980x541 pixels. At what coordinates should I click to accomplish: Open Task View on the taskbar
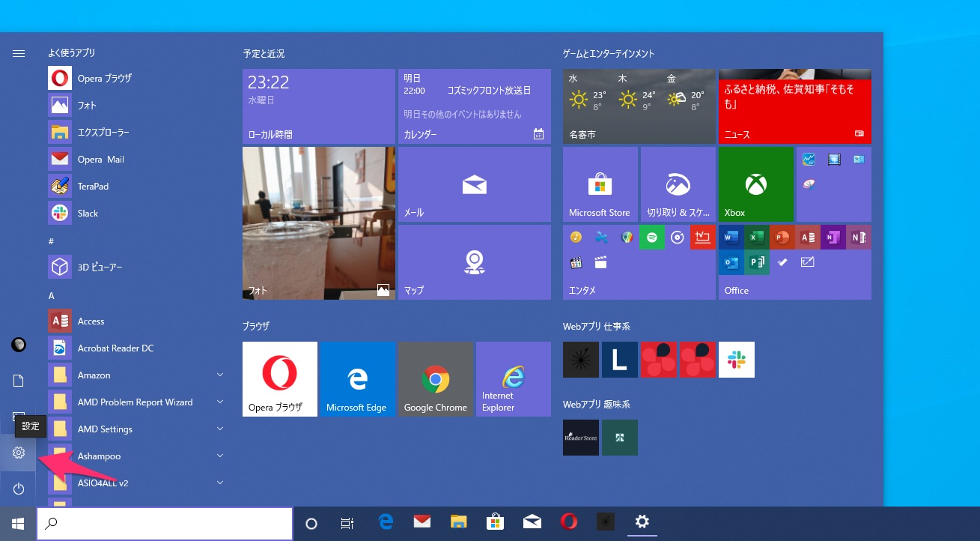347,524
